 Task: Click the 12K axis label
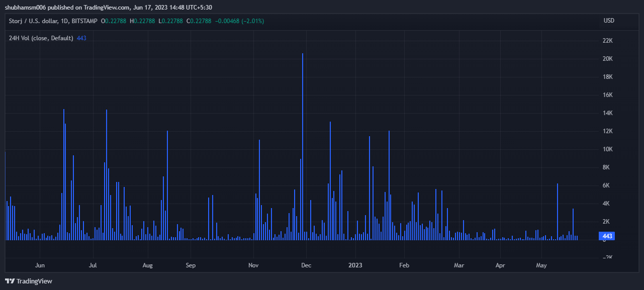pyautogui.click(x=607, y=131)
